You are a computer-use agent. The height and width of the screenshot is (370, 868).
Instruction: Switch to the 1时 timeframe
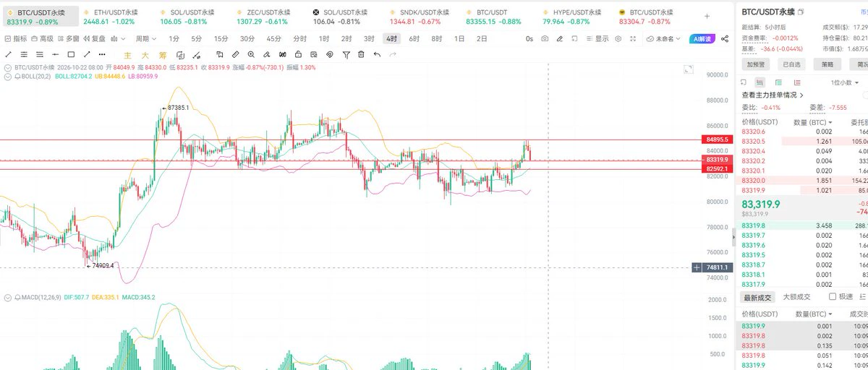(x=324, y=39)
